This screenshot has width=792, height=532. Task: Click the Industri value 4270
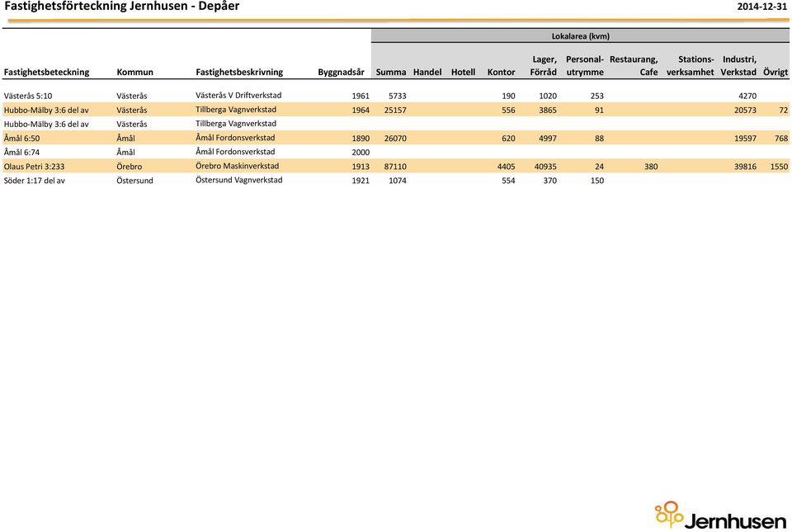coord(747,96)
